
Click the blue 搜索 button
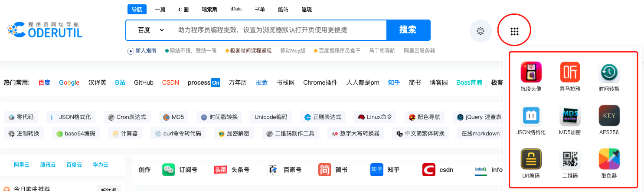[x=408, y=30]
